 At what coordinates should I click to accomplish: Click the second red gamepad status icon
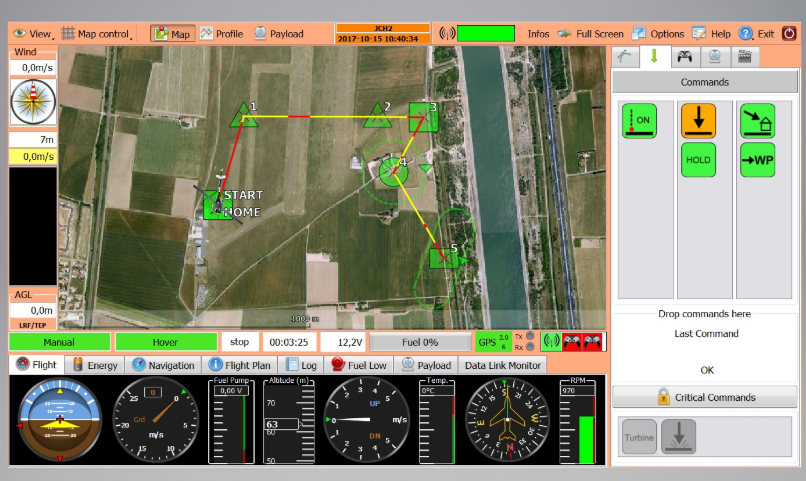coord(593,341)
